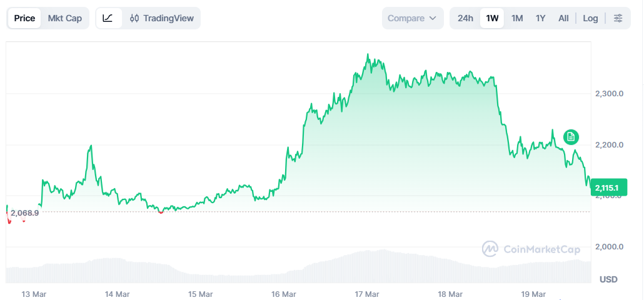Image resolution: width=644 pixels, height=300 pixels.
Task: Click the green news marker on chart
Action: (570, 136)
